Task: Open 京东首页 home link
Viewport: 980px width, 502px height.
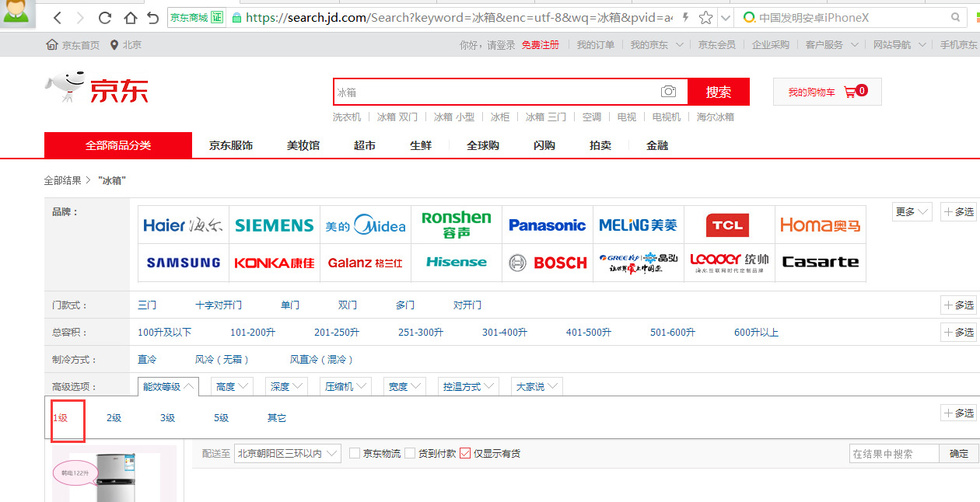Action: coord(73,45)
